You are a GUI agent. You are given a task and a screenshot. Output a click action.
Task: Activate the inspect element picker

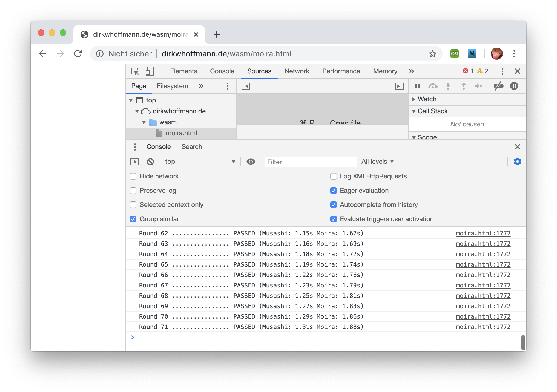(x=135, y=71)
